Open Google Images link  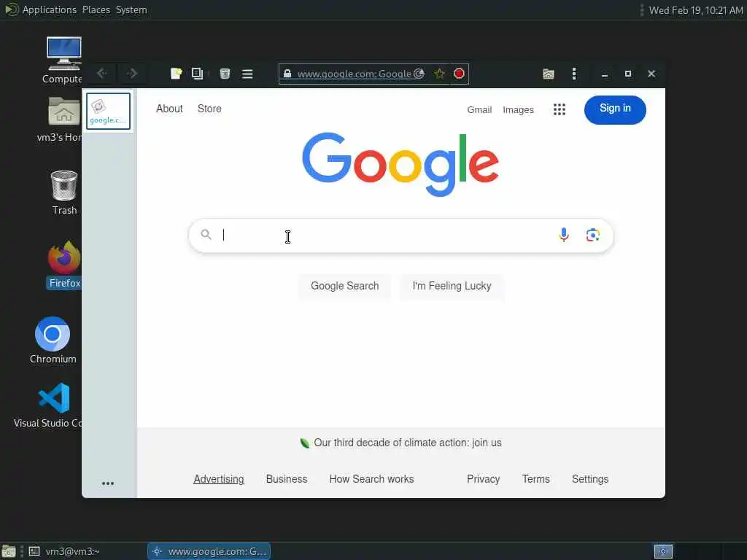pos(519,110)
